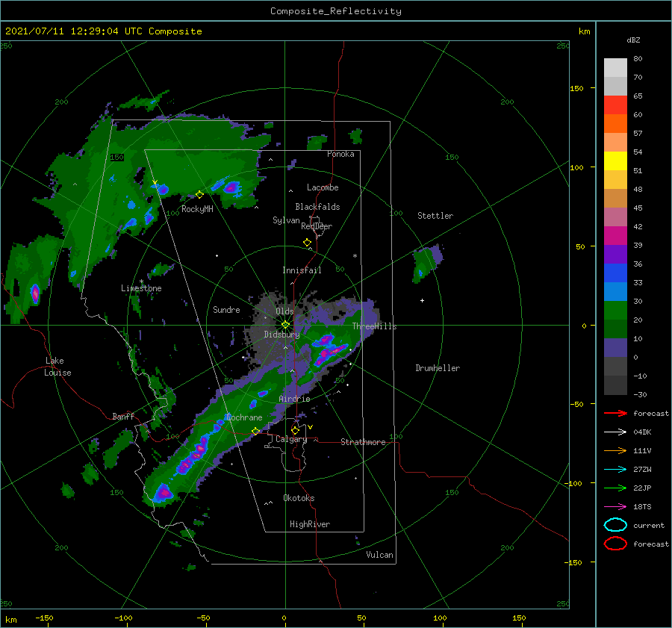Viewport: 672px width, 628px height.
Task: Click the Airdrie label
Action: click(294, 399)
